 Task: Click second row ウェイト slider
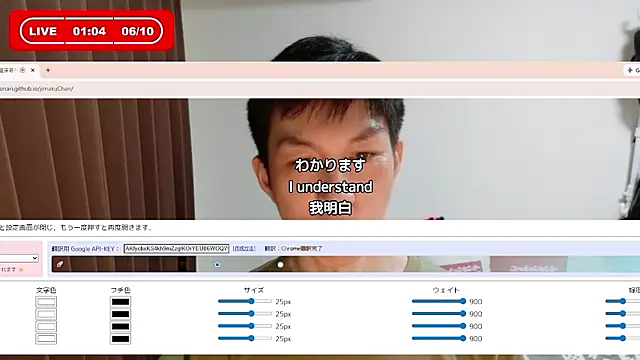439,313
